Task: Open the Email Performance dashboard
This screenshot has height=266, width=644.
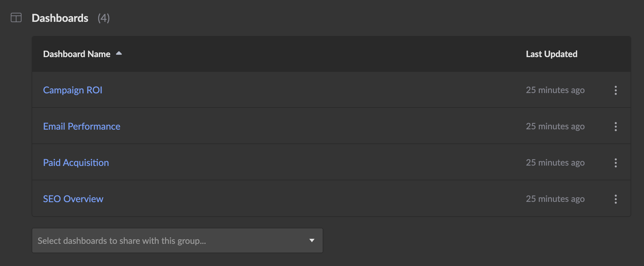Action: (82, 126)
